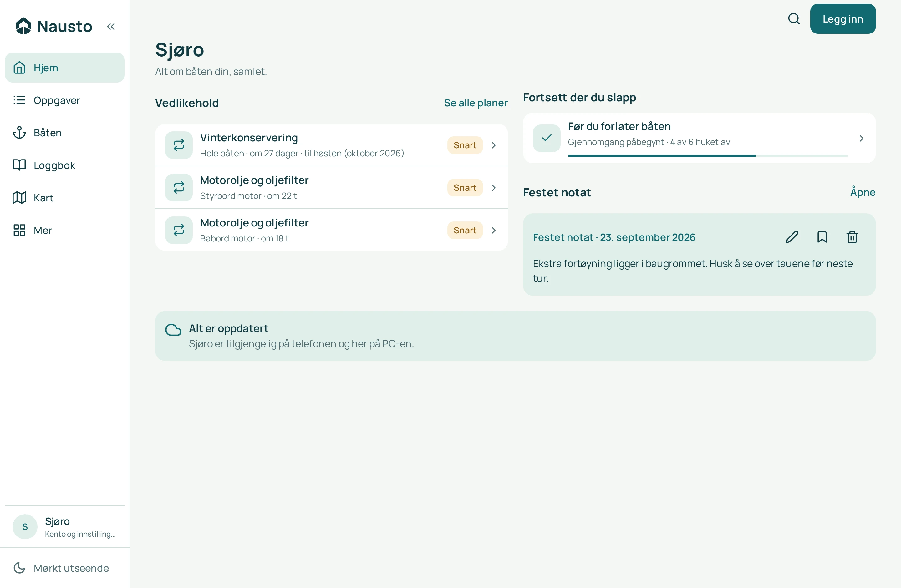Click the Legg inn button
The height and width of the screenshot is (588, 901).
click(x=843, y=19)
